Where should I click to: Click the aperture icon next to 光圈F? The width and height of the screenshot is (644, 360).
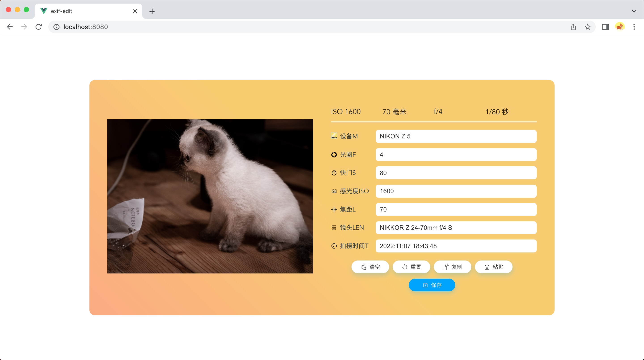(334, 155)
